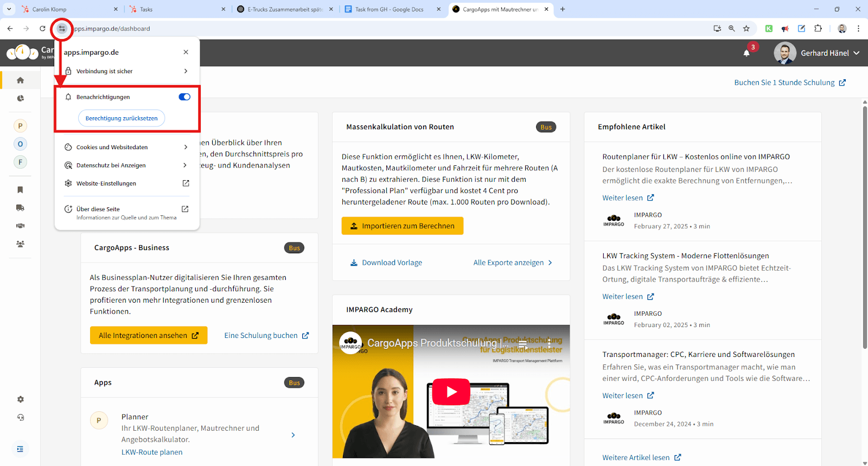Open the notifications bell with badge 3

point(747,53)
